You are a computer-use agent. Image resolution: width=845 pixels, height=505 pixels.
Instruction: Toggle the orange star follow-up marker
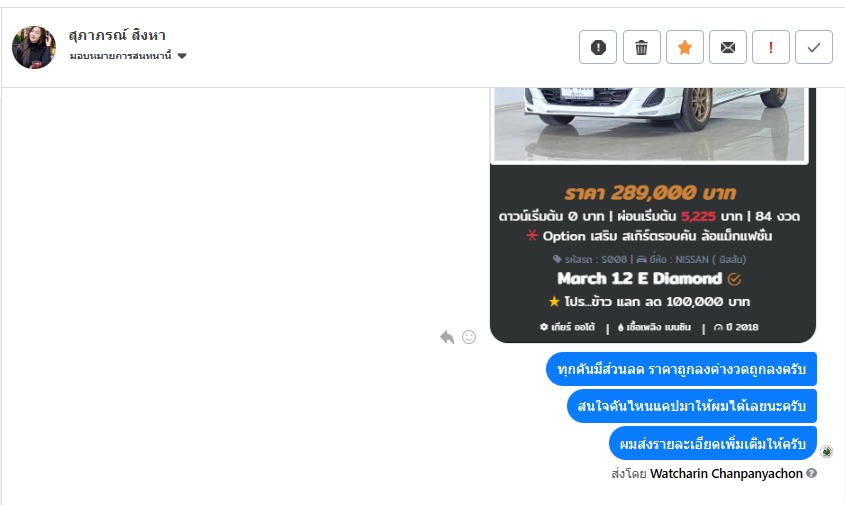[x=684, y=47]
